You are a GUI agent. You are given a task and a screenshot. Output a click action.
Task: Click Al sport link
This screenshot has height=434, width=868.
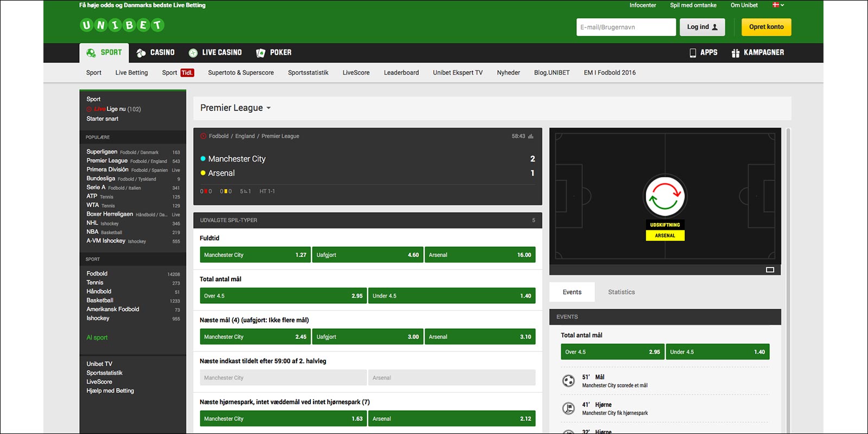coord(97,337)
